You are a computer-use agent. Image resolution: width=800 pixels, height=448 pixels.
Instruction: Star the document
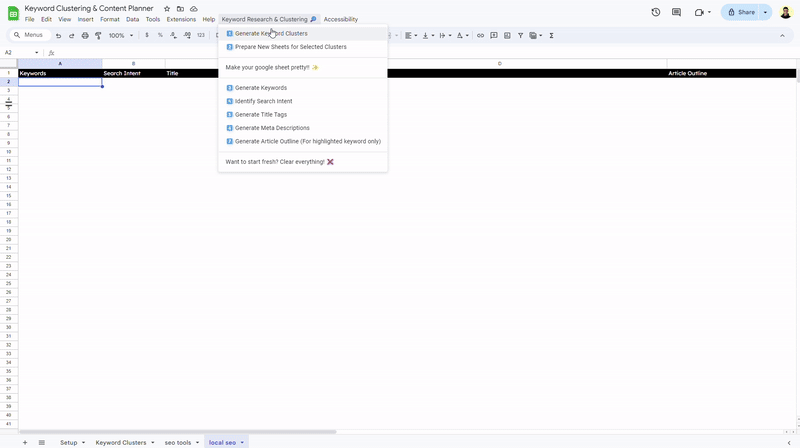[167, 9]
